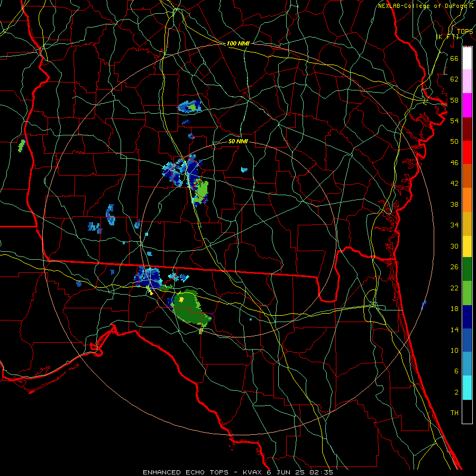Click the legend value "22"
The image size is (476, 476).
(x=454, y=288)
